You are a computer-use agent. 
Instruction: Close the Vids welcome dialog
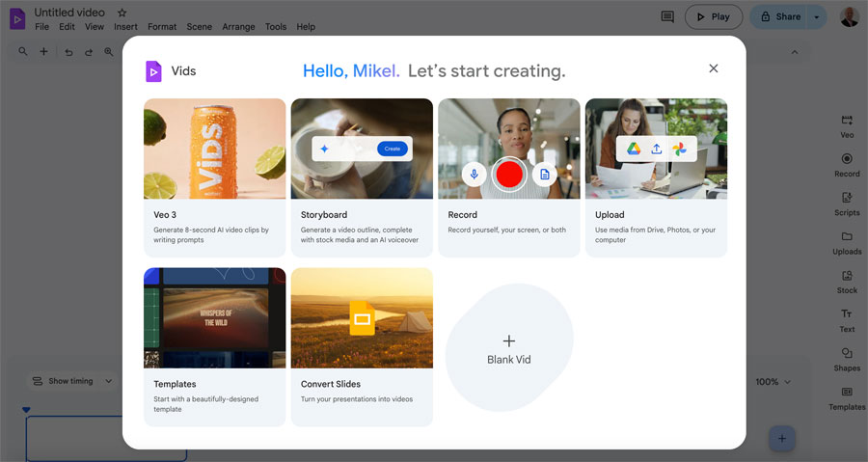(x=714, y=68)
